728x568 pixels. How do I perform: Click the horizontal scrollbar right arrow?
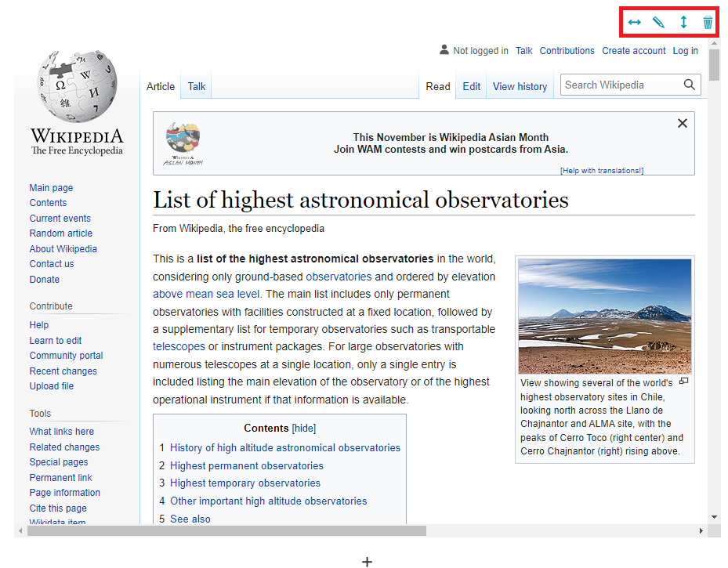pyautogui.click(x=701, y=530)
